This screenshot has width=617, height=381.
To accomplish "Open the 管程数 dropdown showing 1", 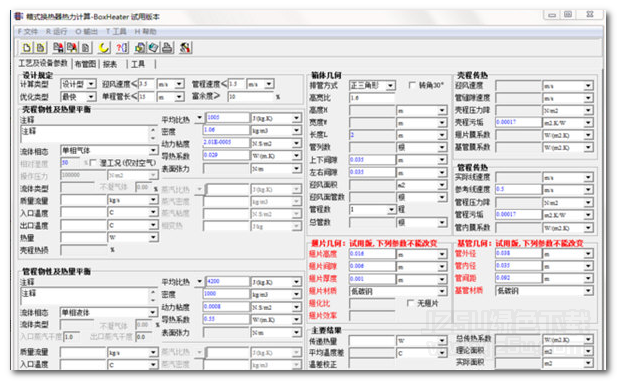I will tap(372, 209).
